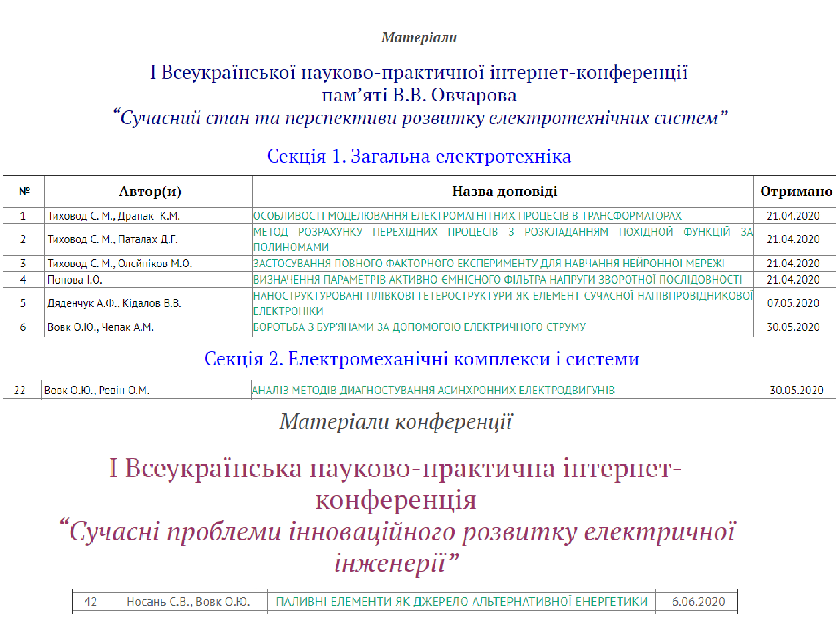The width and height of the screenshot is (840, 629).
Task: Open the ПАЛИВНІ ЕЛЕМЕНТИ ЯК ДЖЕРЕЛО link
Action: click(461, 602)
